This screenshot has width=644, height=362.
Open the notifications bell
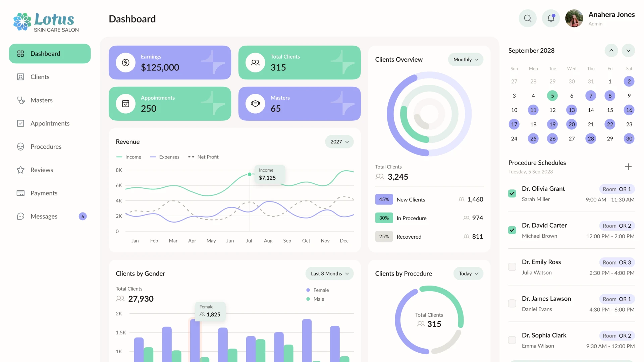click(x=551, y=18)
